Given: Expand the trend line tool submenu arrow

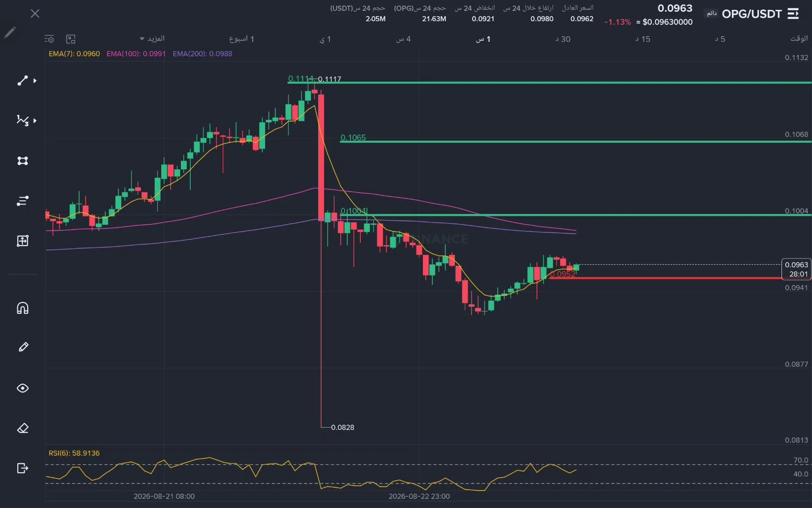Looking at the screenshot, I should point(35,81).
